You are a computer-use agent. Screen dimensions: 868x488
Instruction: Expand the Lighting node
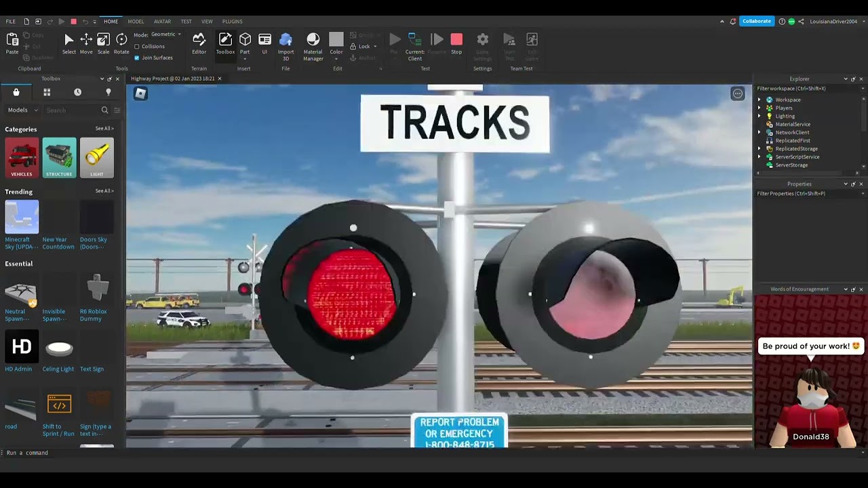759,116
